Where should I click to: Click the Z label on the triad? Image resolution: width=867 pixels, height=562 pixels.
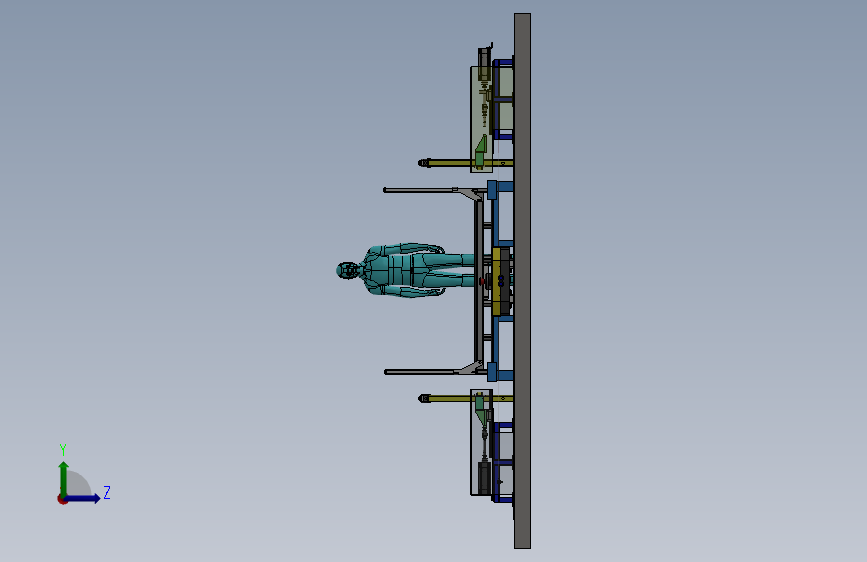coord(107,492)
